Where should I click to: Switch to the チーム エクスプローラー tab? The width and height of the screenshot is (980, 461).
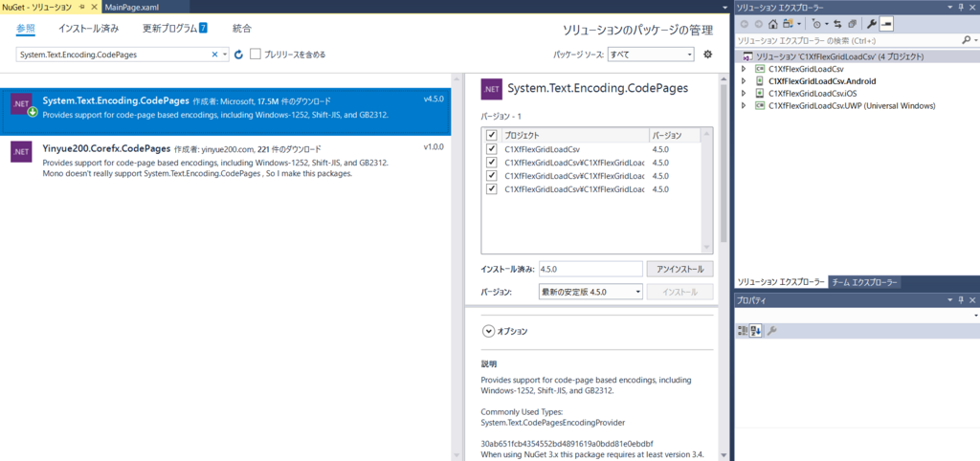coord(864,282)
